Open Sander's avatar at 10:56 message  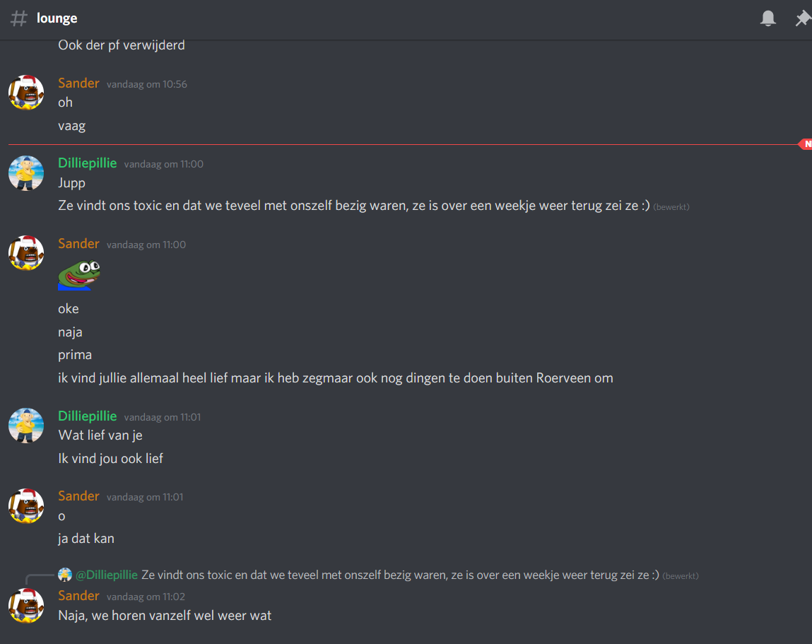(x=26, y=92)
